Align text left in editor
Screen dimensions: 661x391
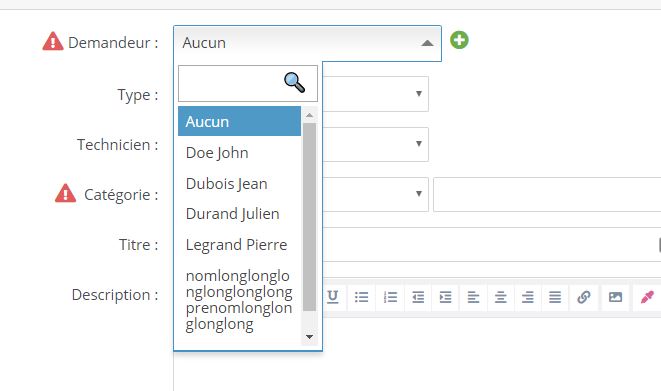[473, 297]
